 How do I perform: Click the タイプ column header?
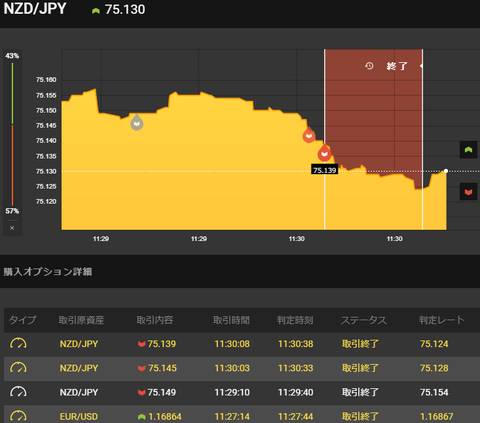22,320
